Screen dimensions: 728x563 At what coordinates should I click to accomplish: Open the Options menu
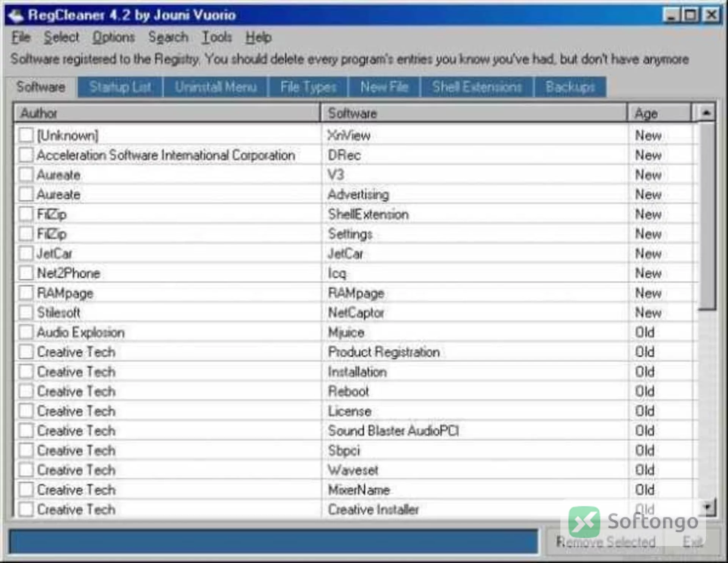pos(113,37)
